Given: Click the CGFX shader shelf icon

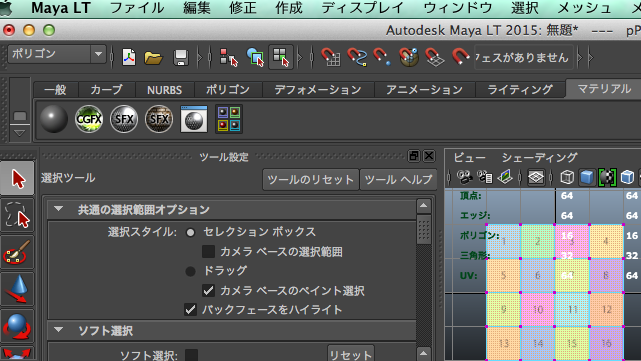Looking at the screenshot, I should [x=89, y=119].
